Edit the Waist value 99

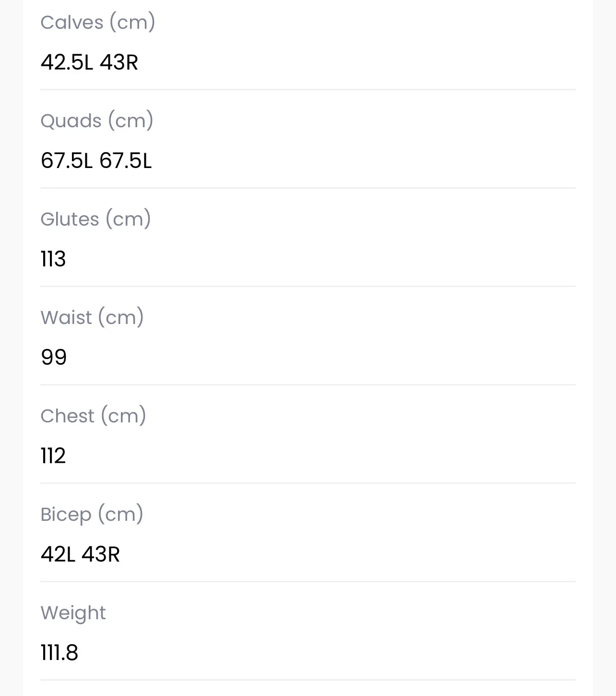coord(54,357)
